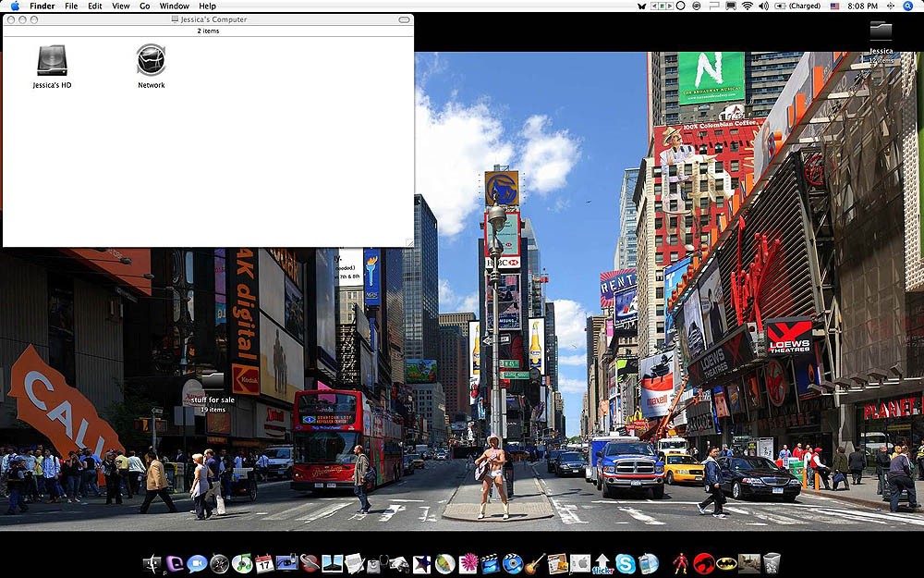Open the Flickr uploader in dock

(x=602, y=564)
